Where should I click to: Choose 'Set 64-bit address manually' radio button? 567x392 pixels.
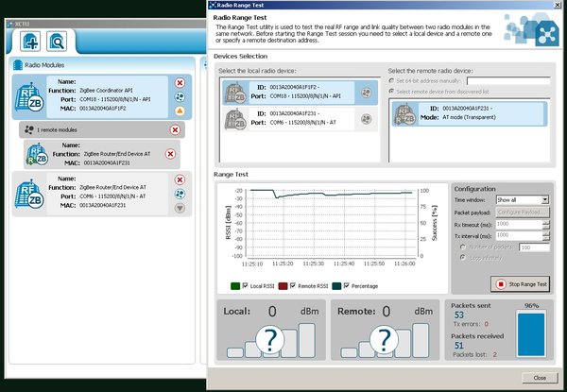click(391, 81)
